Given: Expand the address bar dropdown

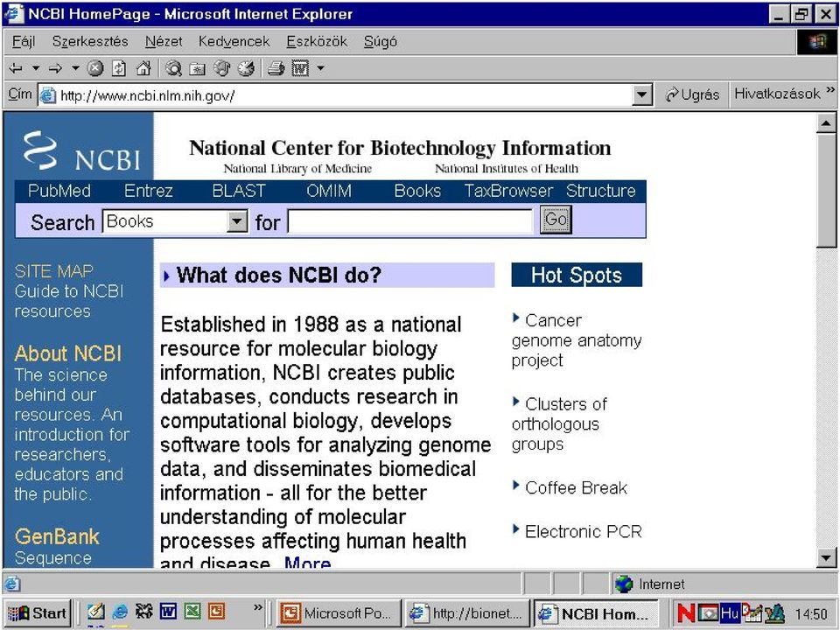Looking at the screenshot, I should 641,96.
